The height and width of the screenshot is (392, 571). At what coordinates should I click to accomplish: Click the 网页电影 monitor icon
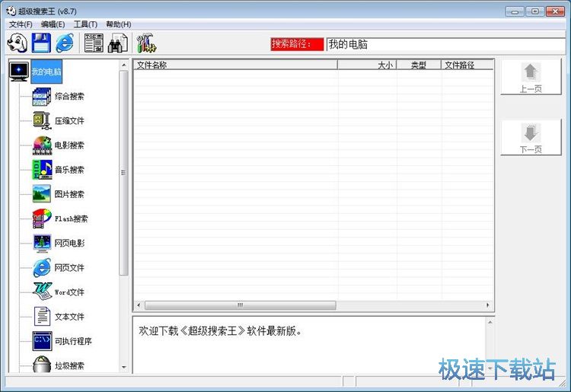point(42,243)
